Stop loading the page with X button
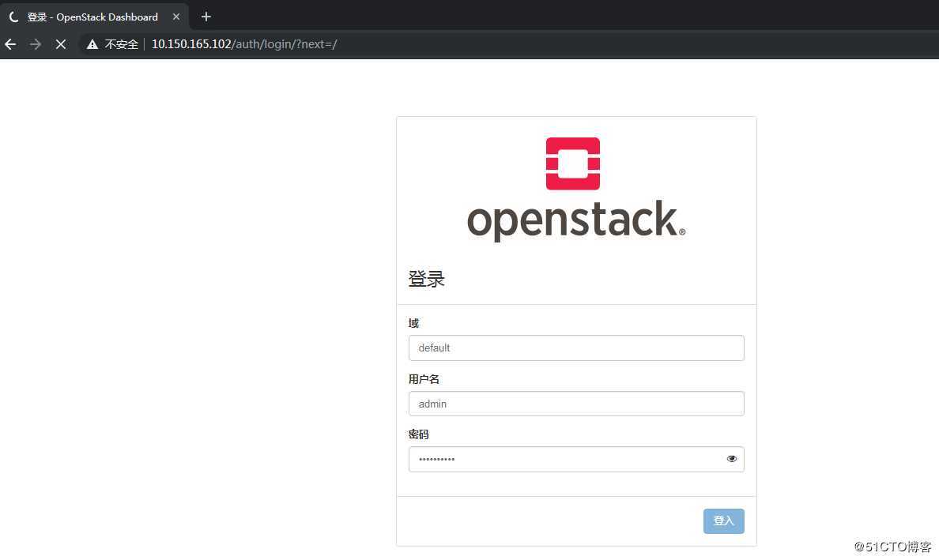Screen dimensions: 939x560 click(x=61, y=44)
